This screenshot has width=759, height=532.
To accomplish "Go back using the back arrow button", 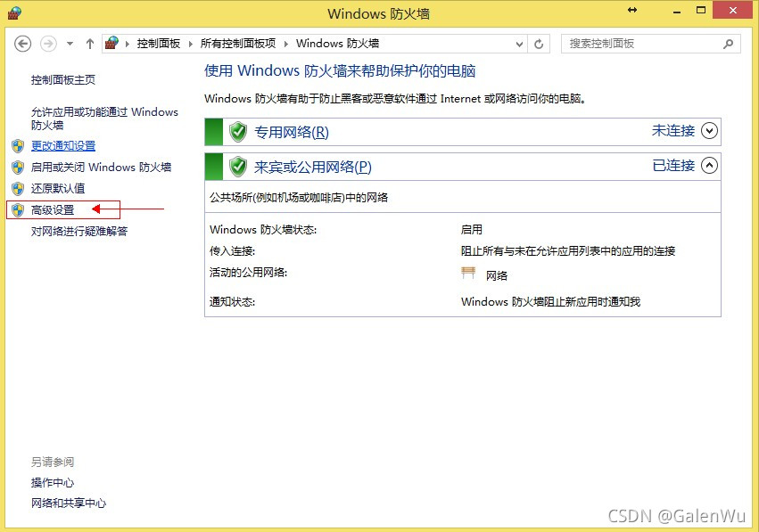I will 23,44.
